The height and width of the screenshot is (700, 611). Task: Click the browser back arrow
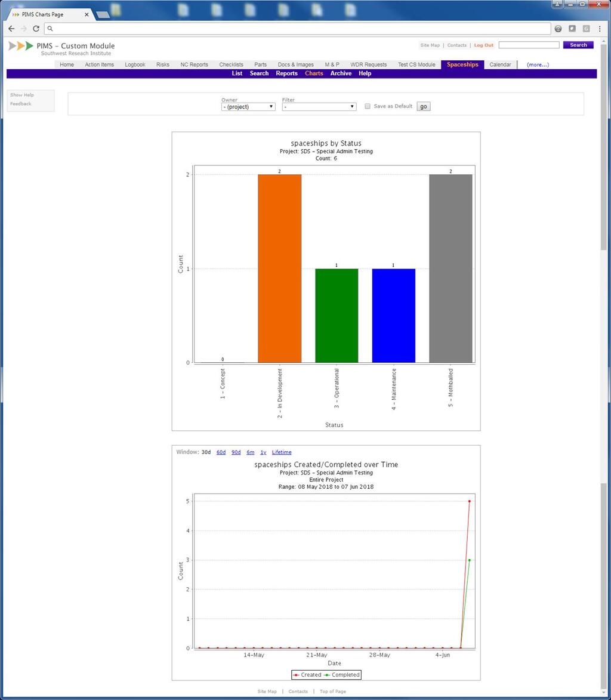click(x=11, y=28)
